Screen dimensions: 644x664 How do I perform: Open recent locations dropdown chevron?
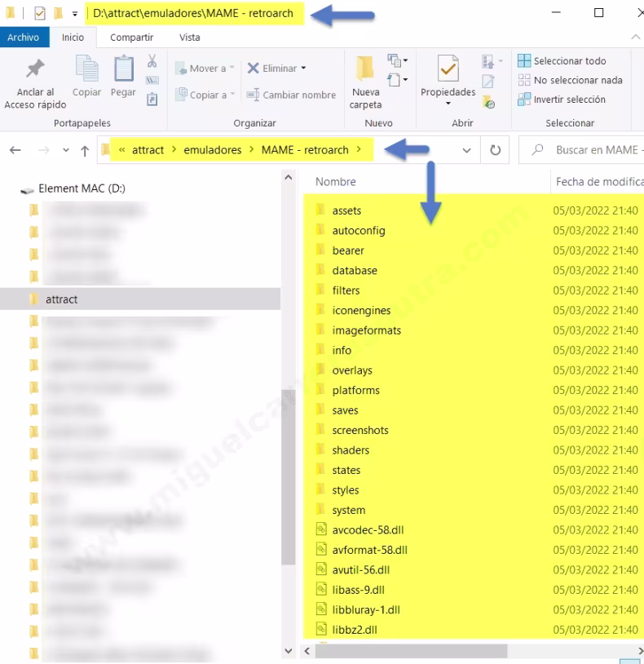point(65,150)
